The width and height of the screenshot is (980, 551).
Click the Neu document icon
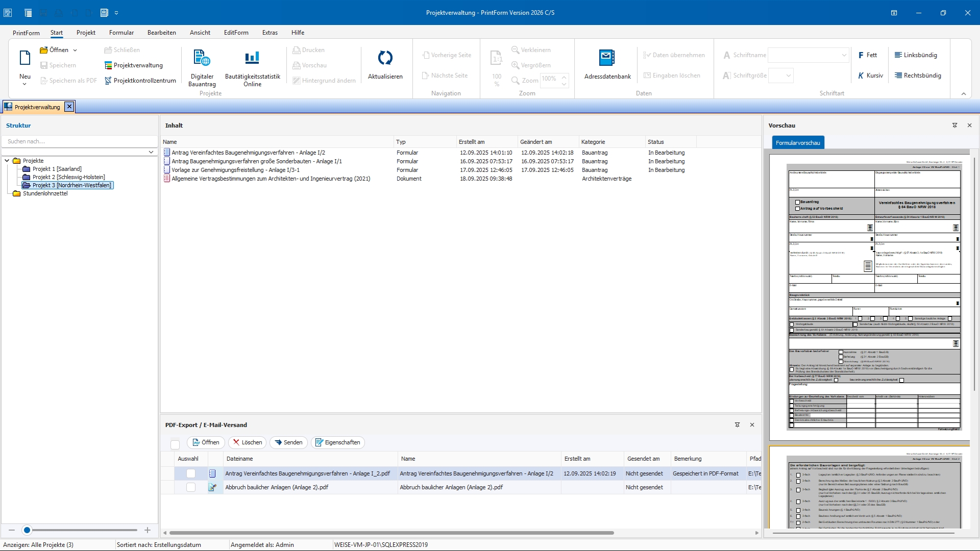pyautogui.click(x=24, y=58)
